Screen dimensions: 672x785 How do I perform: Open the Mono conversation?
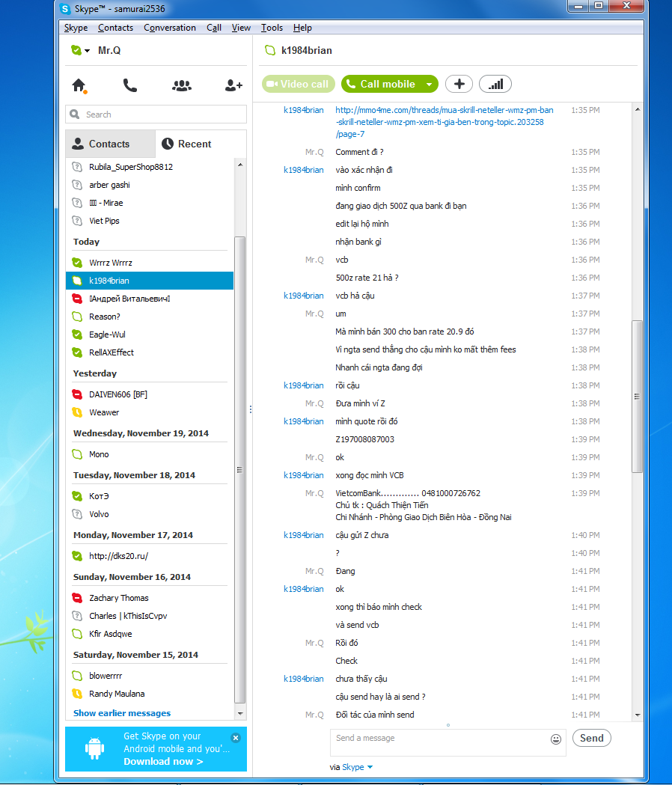(x=149, y=454)
